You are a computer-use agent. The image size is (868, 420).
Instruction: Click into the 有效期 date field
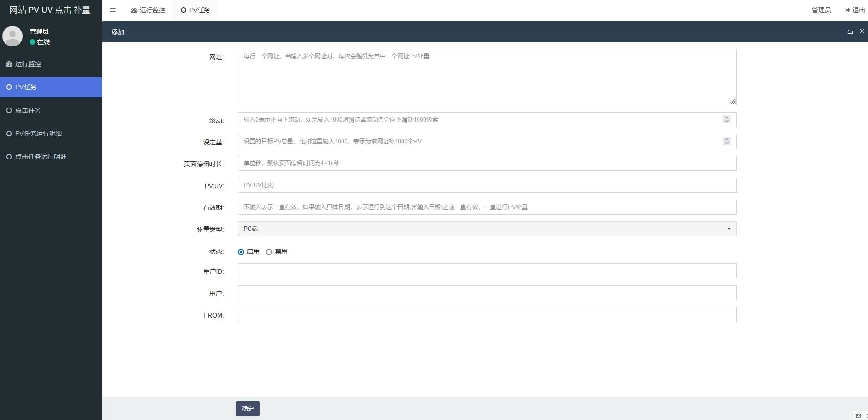click(487, 207)
